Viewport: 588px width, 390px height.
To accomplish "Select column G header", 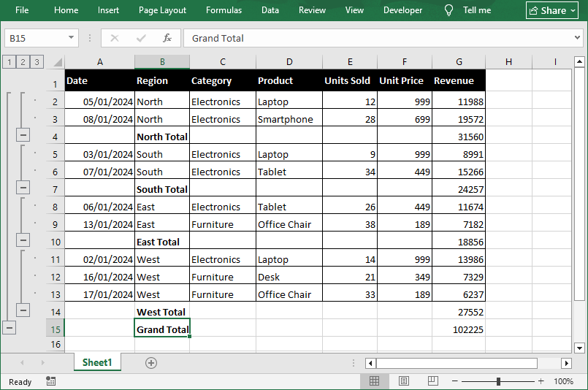I will pos(459,62).
